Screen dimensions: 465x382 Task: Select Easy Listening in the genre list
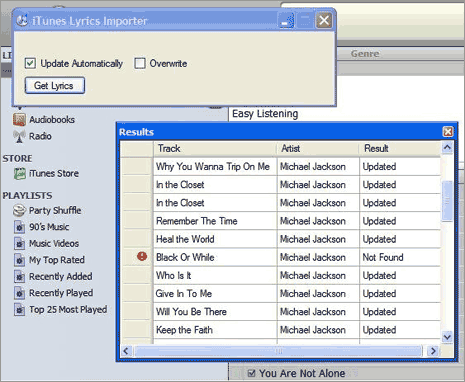click(265, 114)
